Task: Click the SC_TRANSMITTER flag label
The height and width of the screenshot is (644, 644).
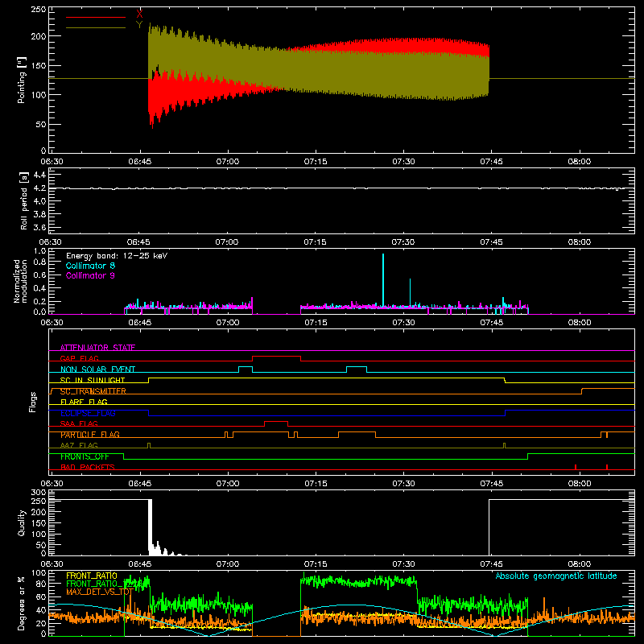Action: [93, 391]
